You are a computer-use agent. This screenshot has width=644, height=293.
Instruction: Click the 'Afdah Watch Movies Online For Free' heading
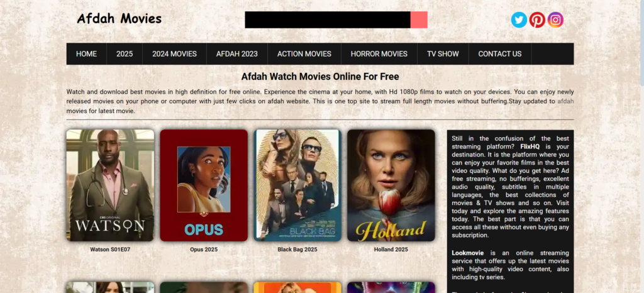click(x=320, y=77)
